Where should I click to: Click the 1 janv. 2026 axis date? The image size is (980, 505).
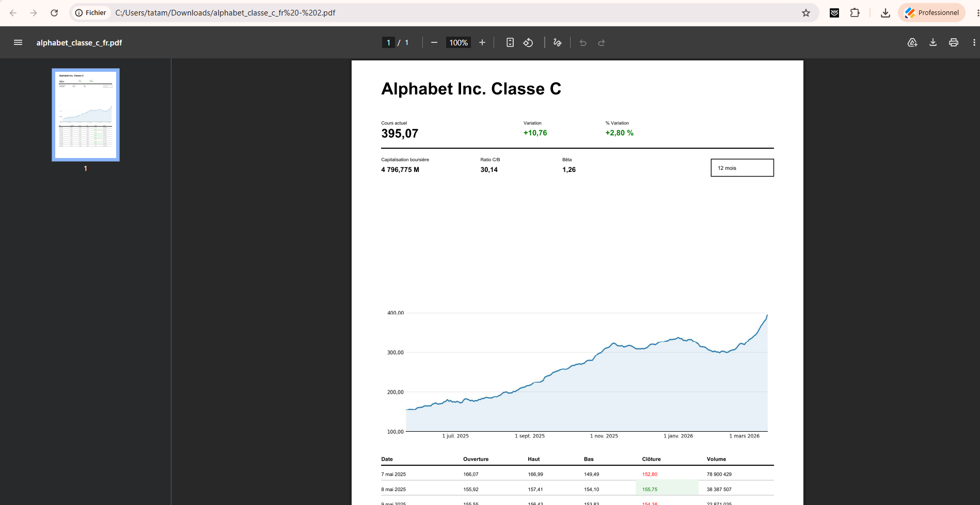(678, 436)
